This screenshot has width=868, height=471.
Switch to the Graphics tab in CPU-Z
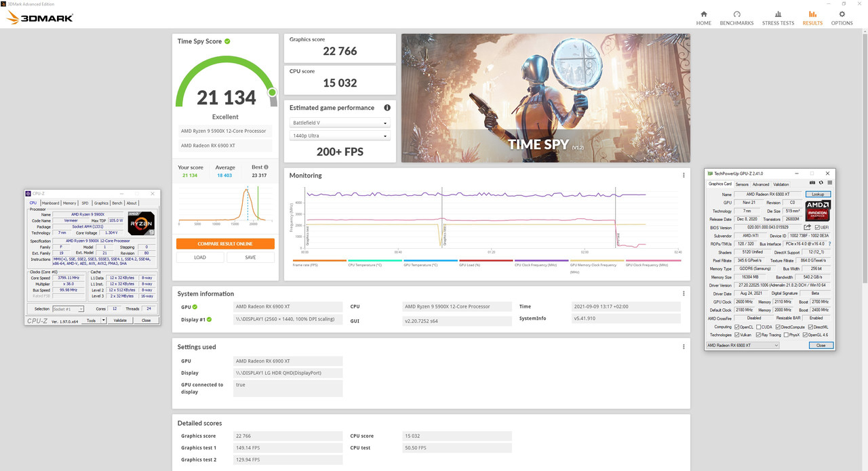(101, 203)
